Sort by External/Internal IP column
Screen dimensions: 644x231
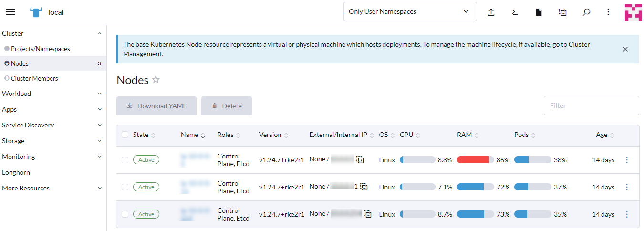point(342,135)
